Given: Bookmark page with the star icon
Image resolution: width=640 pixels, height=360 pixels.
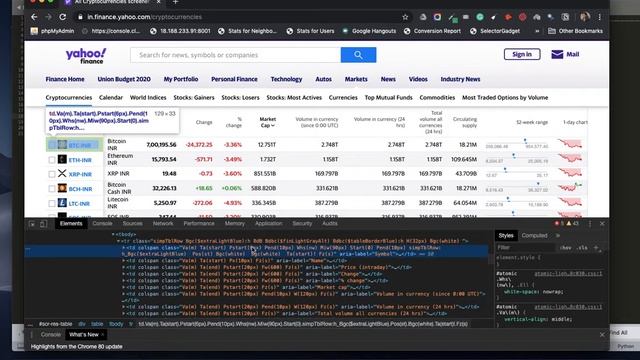Looking at the screenshot, I should click(x=405, y=17).
